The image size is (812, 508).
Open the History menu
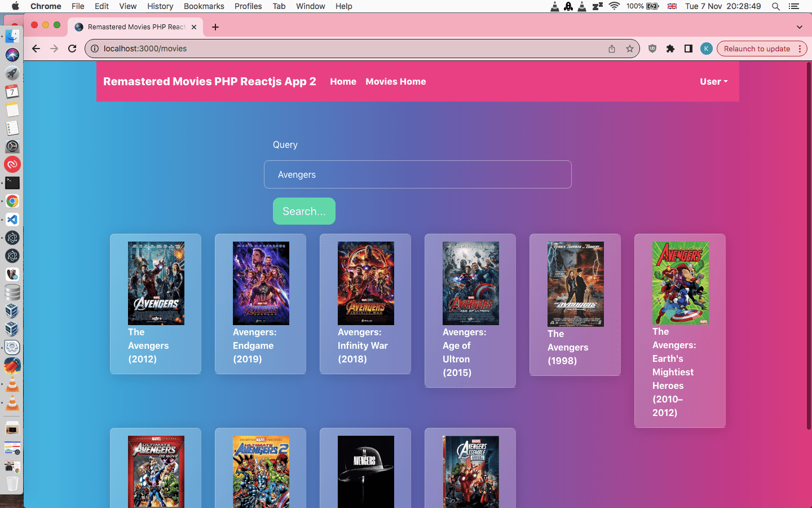(160, 6)
